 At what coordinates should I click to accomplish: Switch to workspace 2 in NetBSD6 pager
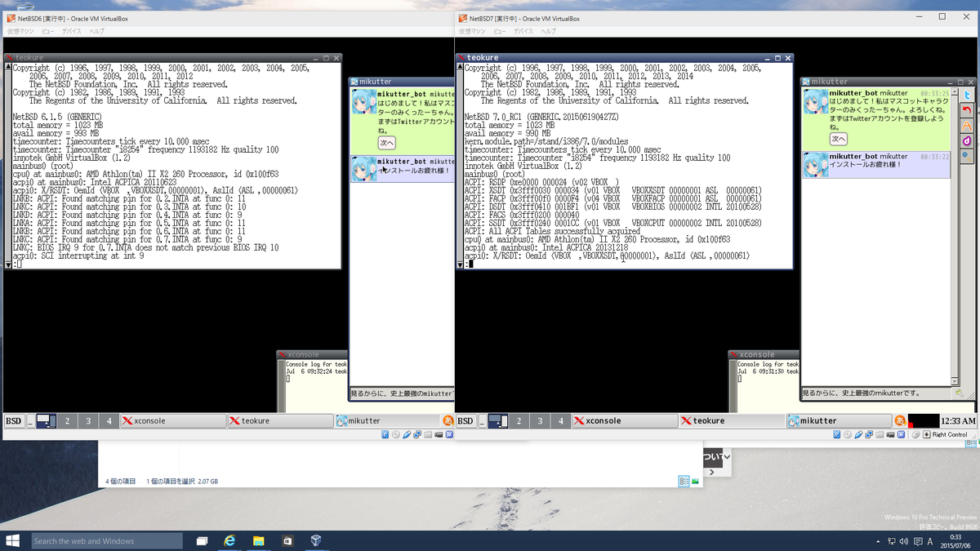click(x=67, y=421)
